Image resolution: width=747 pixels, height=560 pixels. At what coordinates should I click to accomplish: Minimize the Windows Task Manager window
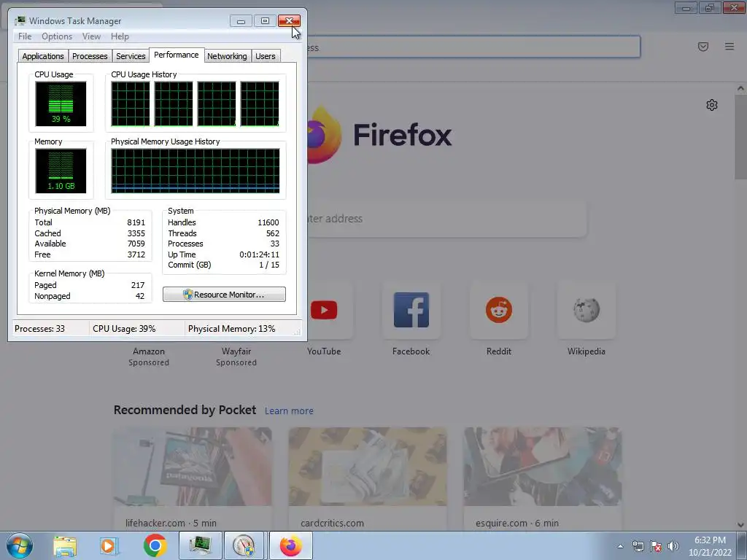pos(241,21)
